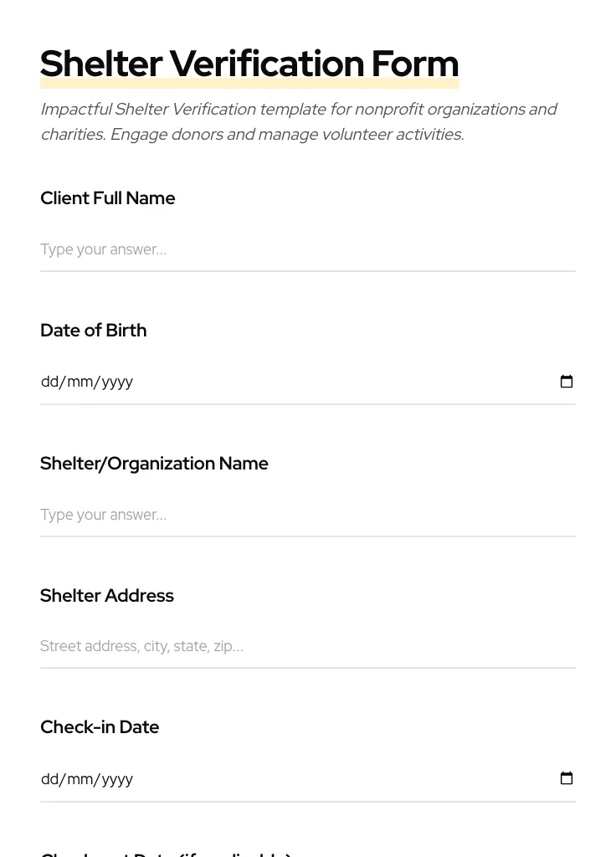Viewport: 616px width, 857px height.
Task: Click the Shelter Address street address field
Action: (251, 645)
